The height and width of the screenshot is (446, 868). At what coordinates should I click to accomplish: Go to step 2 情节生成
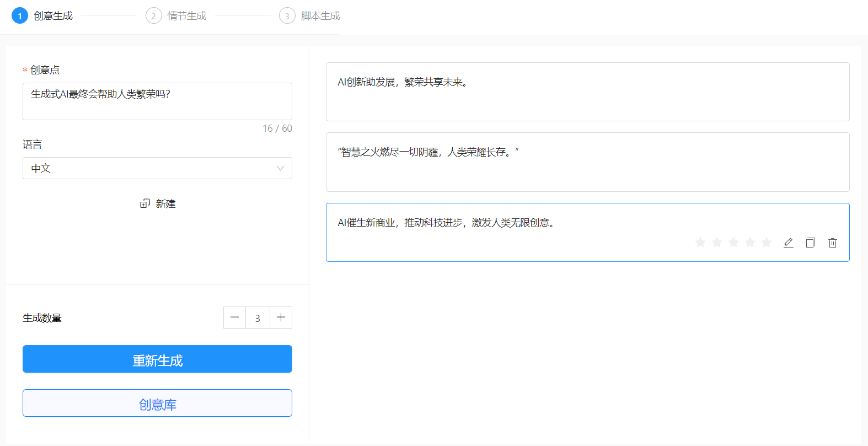tap(176, 15)
